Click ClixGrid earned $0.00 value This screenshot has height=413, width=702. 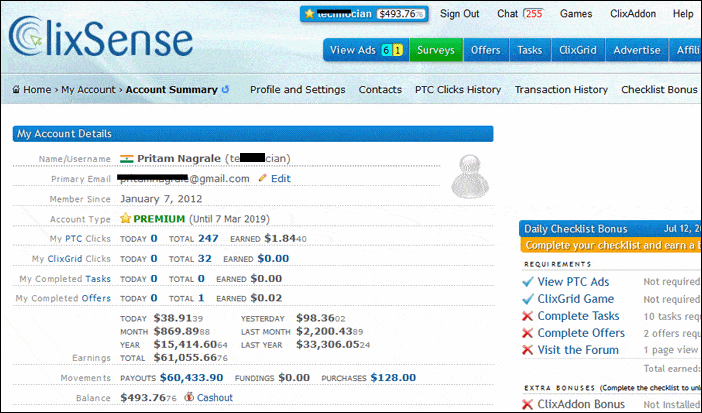[273, 258]
